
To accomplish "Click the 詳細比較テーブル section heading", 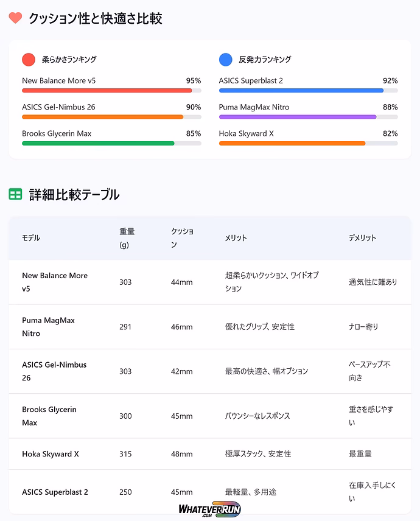I will (x=74, y=195).
